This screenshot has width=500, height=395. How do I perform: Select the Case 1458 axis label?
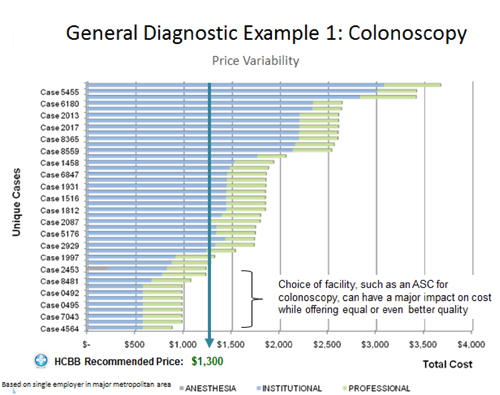click(x=60, y=163)
